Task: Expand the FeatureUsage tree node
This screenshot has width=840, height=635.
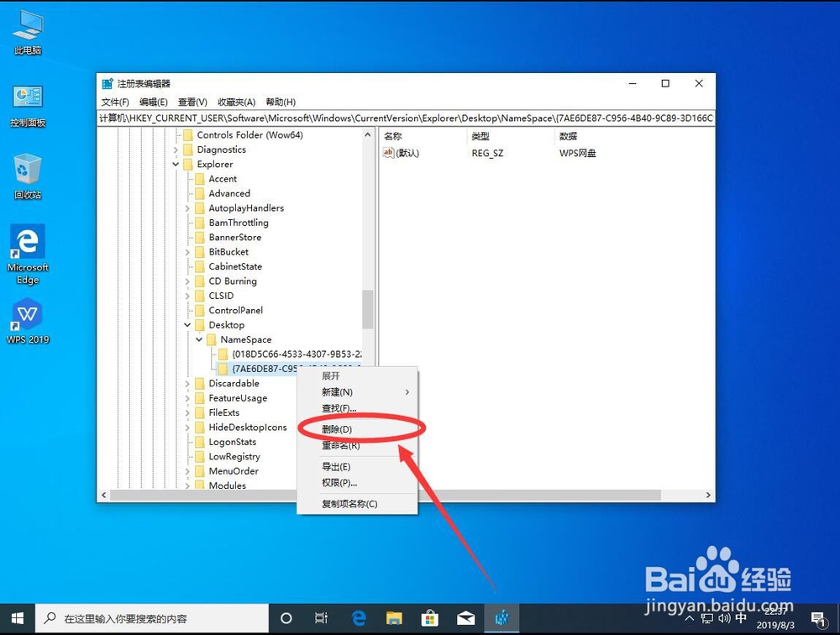Action: 187,397
